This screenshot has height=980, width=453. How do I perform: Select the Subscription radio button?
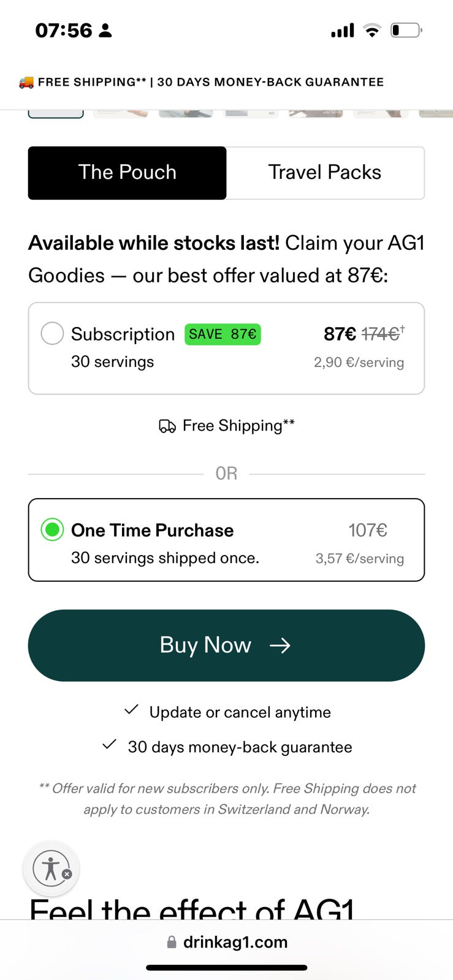click(x=52, y=334)
